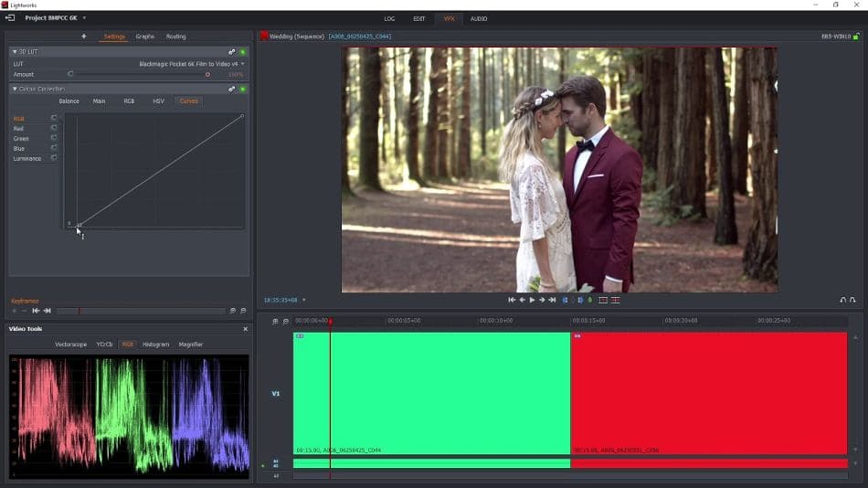The width and height of the screenshot is (868, 488).
Task: Zoom out the sequence timeline
Action: click(x=286, y=322)
